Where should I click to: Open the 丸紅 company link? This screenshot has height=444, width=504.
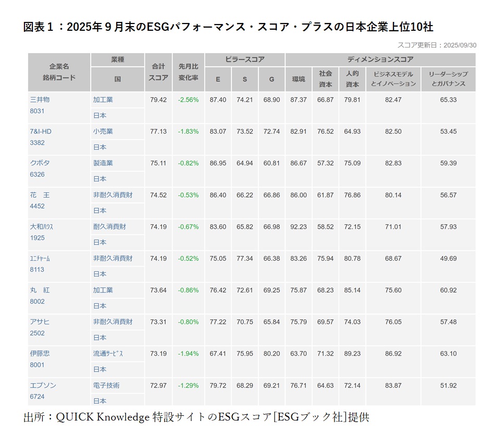click(x=40, y=290)
